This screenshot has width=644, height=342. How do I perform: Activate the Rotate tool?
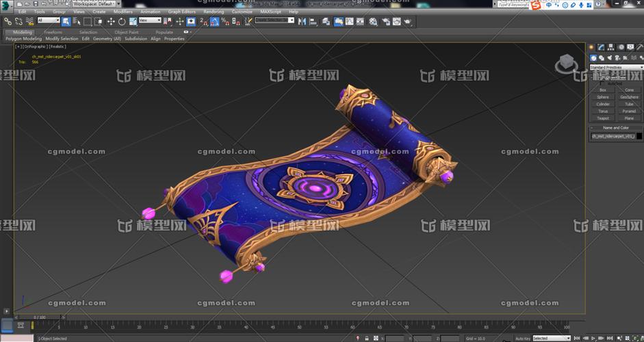(x=122, y=21)
